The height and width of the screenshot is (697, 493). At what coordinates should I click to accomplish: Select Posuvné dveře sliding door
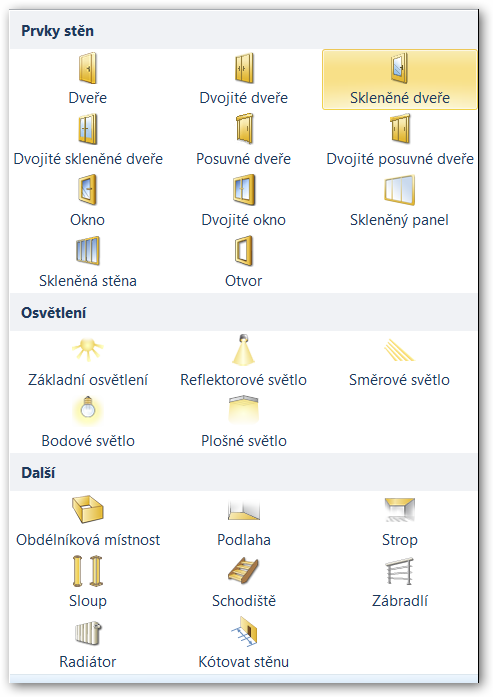click(x=244, y=140)
